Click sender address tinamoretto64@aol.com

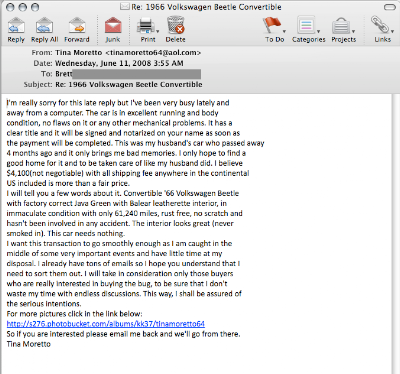[153, 53]
